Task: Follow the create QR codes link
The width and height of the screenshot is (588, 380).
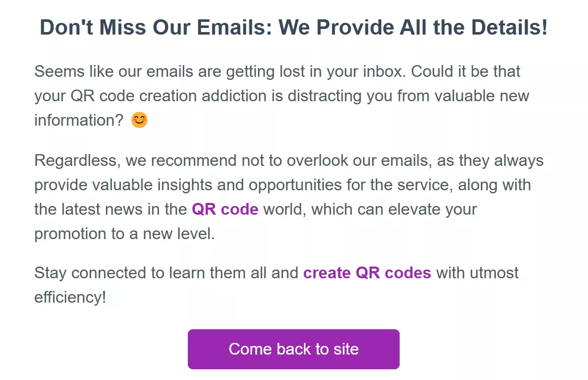Action: pos(367,273)
